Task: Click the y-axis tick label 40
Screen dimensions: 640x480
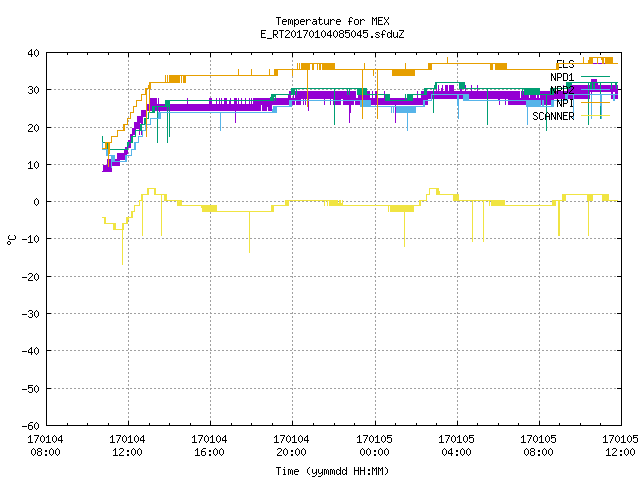Action: (x=33, y=53)
